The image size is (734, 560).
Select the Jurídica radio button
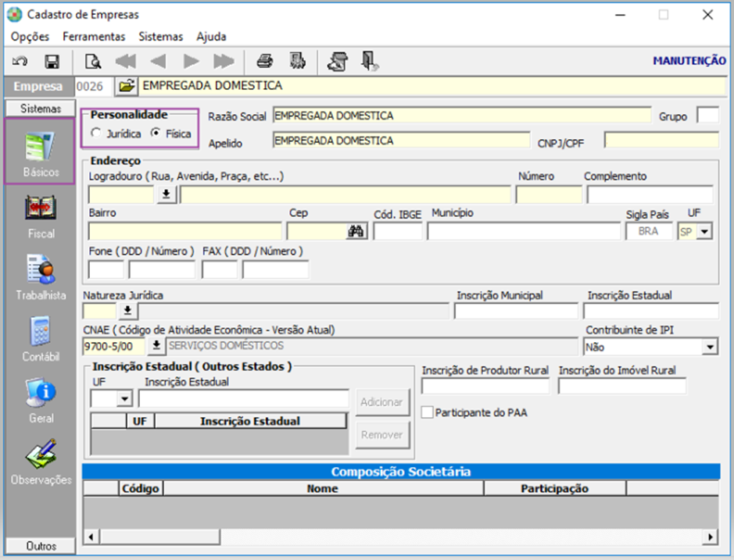[x=96, y=133]
